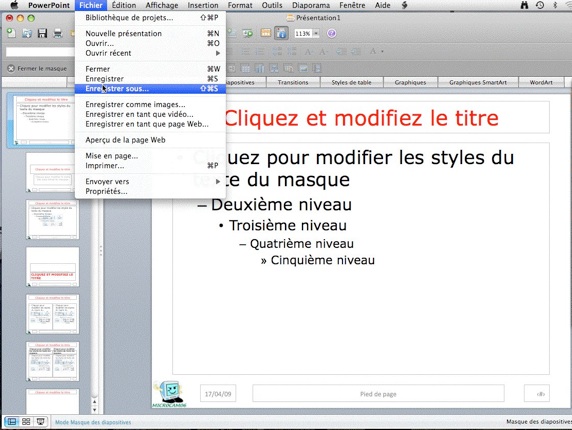Click the date placeholder 17/04/09

coord(218,394)
